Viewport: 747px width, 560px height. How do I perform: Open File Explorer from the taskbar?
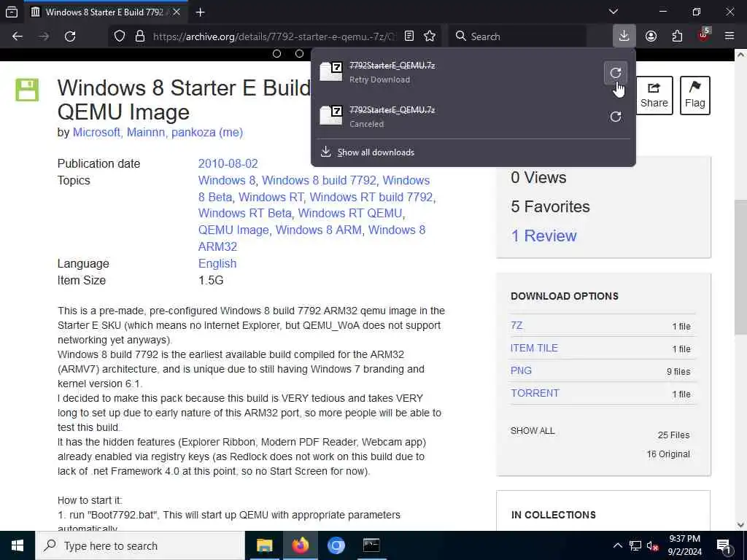[264, 545]
